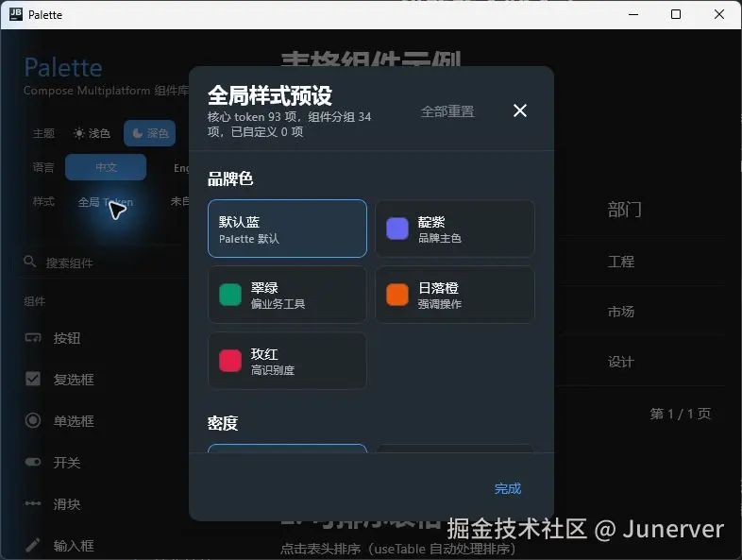Image resolution: width=742 pixels, height=560 pixels.
Task: Click the 密度 section heading
Action: coord(223,423)
